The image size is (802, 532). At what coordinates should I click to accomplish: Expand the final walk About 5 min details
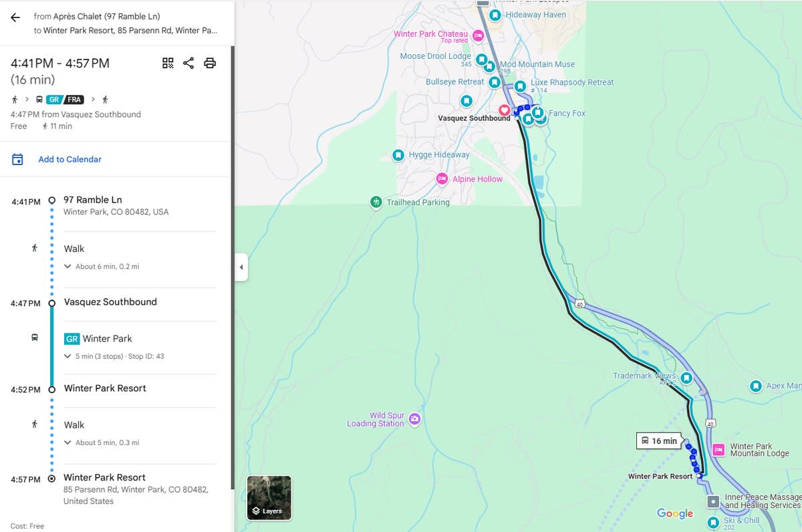tap(68, 442)
